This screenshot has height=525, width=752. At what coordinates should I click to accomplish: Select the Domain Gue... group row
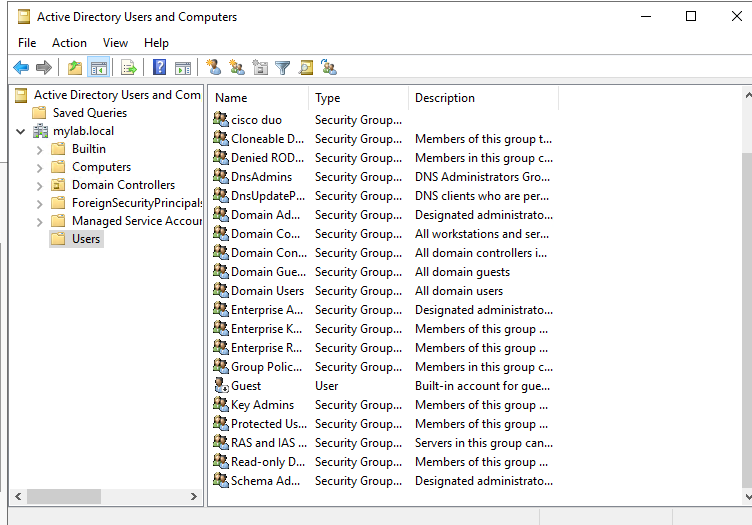pos(383,272)
